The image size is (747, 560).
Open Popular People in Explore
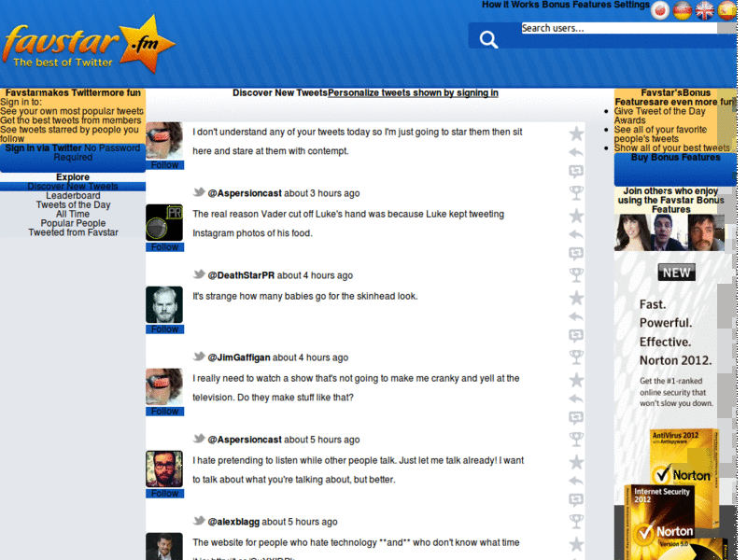pos(73,223)
